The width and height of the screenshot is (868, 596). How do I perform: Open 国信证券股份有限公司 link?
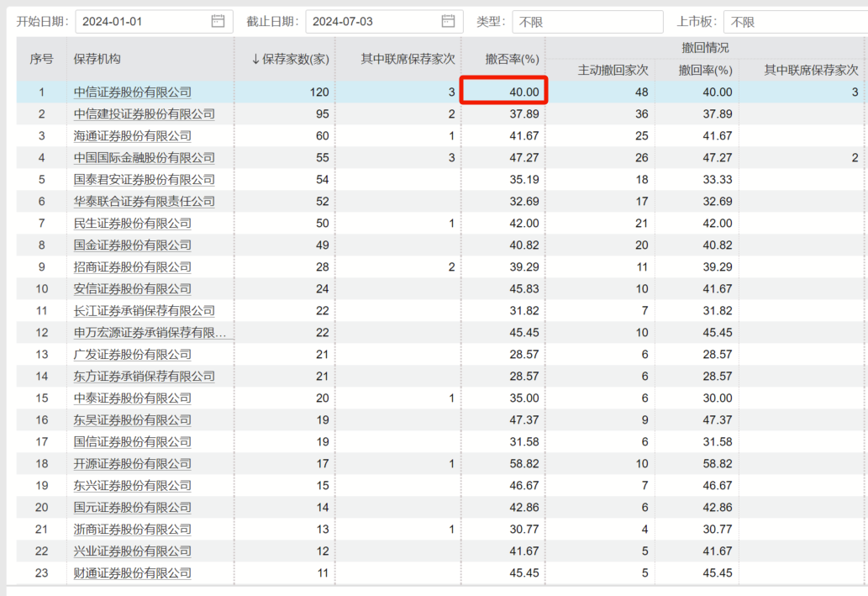click(x=132, y=442)
